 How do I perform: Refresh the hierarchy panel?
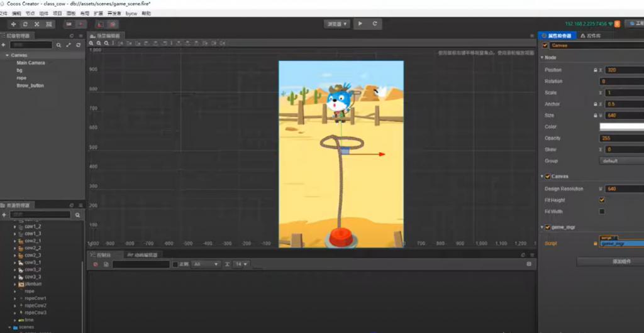pyautogui.click(x=78, y=45)
